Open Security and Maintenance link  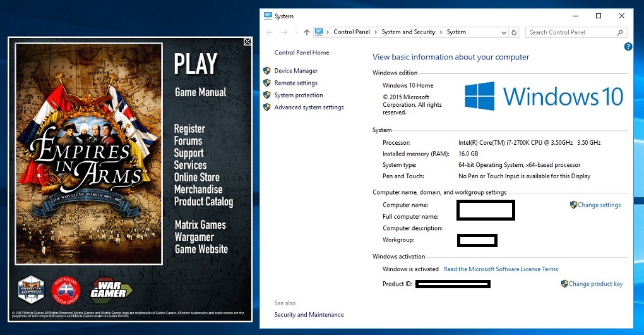[x=309, y=314]
